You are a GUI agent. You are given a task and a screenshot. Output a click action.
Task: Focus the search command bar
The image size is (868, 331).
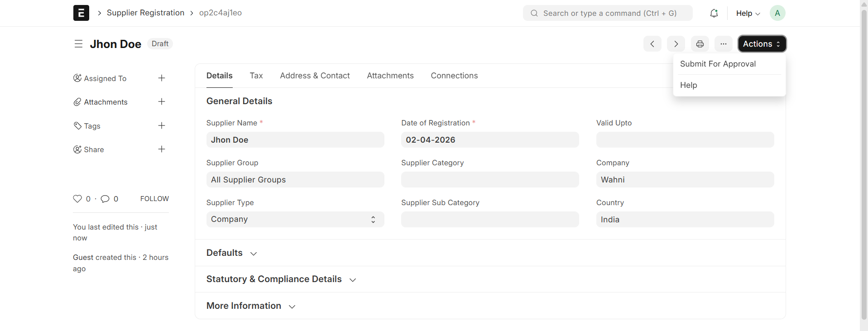coord(608,13)
